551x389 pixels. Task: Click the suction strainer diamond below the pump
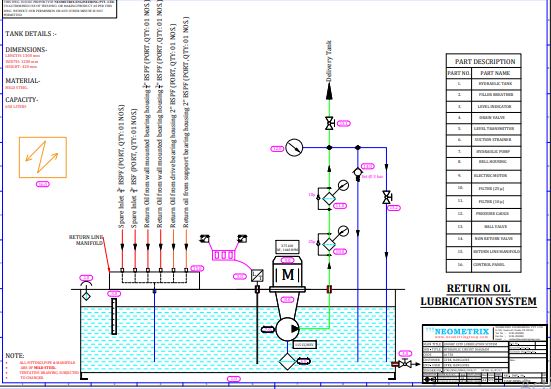[287, 361]
